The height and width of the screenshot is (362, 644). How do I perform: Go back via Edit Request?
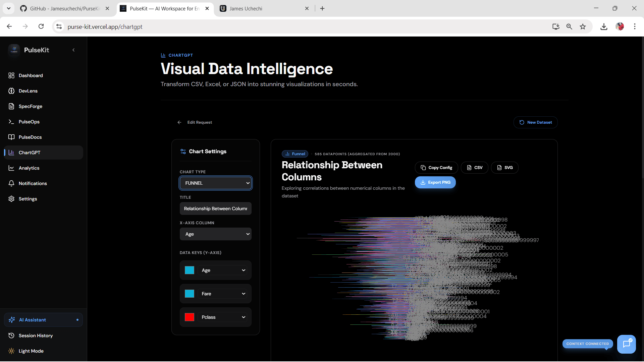pos(195,122)
